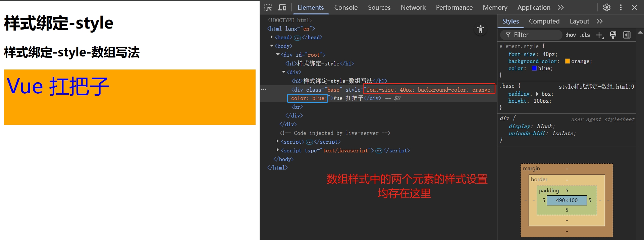Screen dimensions: 644x240
Task: Collapse the div id root node
Action: pos(278,55)
